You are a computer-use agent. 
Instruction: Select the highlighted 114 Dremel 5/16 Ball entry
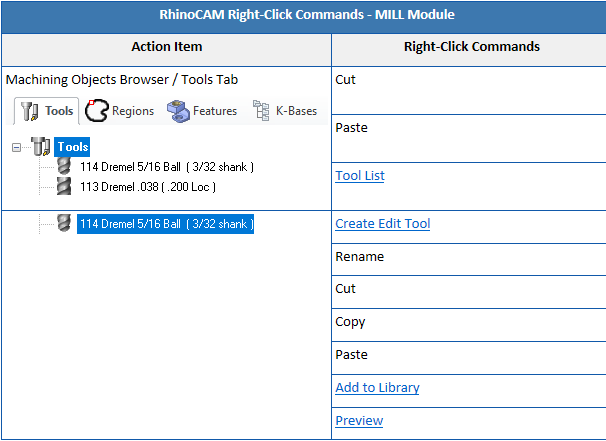166,225
